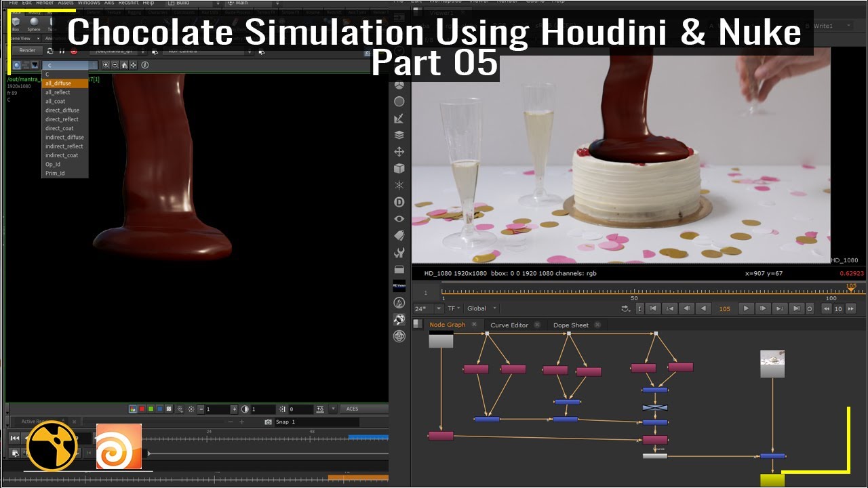The image size is (868, 488).
Task: Open Nuke's Deep 'D' toolbar icon
Action: 399,202
